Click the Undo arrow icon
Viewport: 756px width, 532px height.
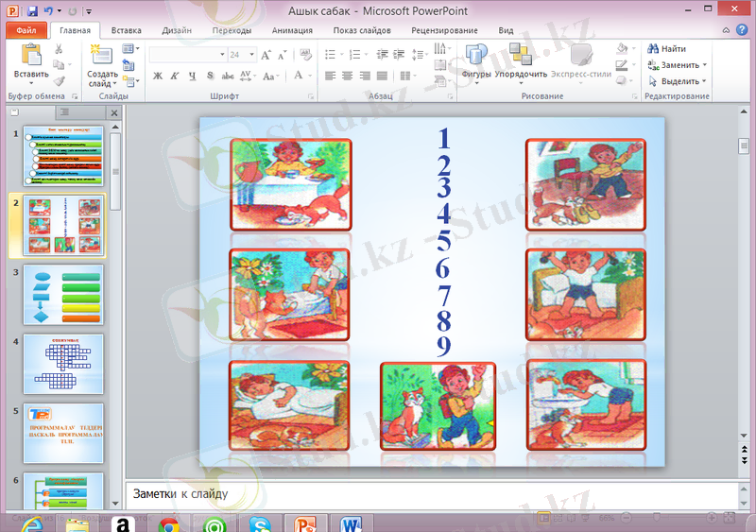(x=49, y=11)
